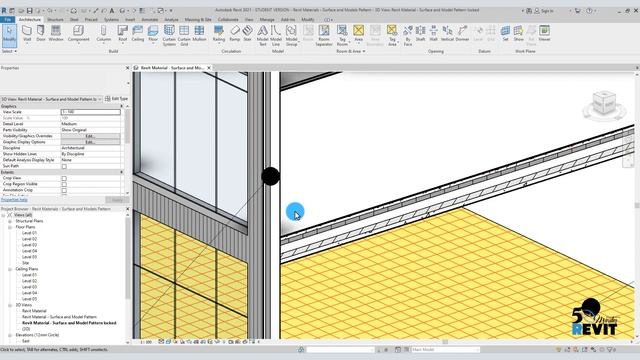The image size is (640, 360).
Task: Collapse the Floor Plans tree node
Action: click(x=10, y=227)
